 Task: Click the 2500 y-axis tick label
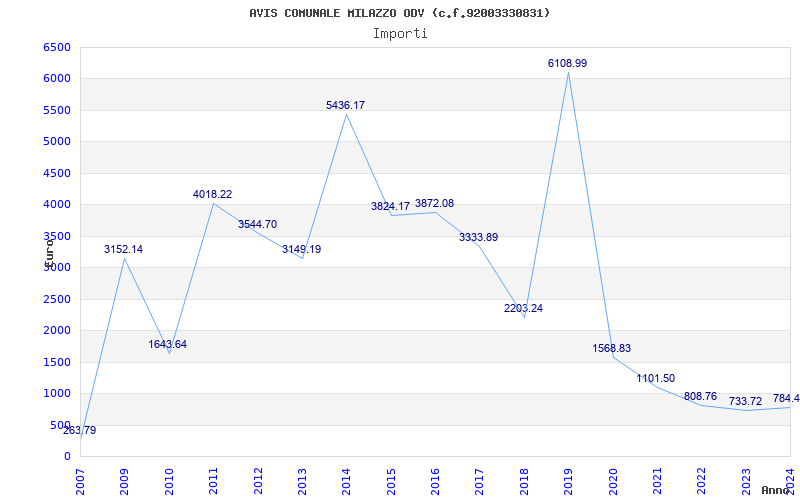coord(57,299)
